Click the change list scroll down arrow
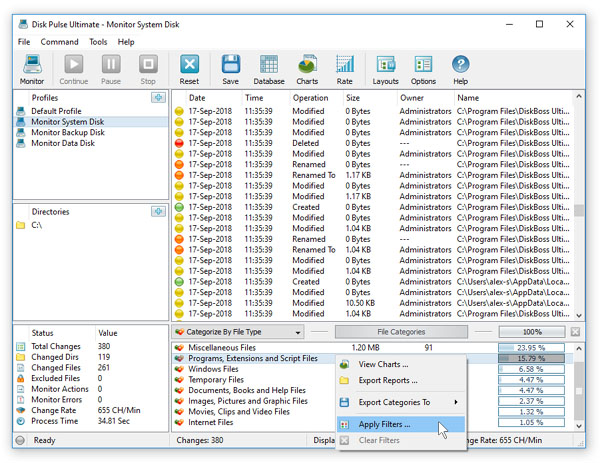600x463 pixels. click(x=579, y=316)
